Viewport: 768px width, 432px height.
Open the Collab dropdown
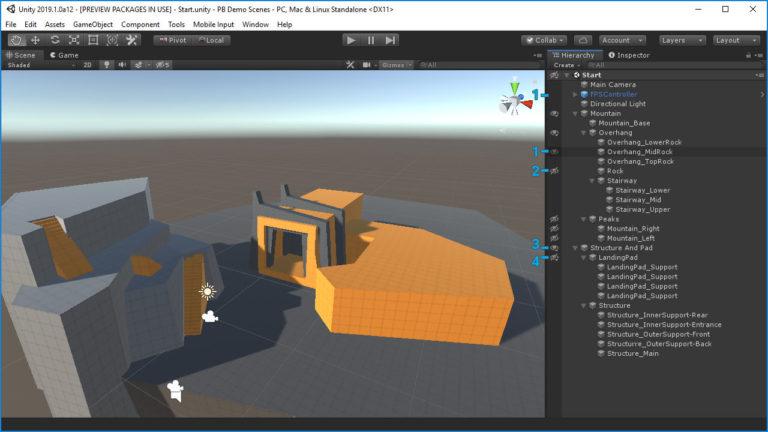tap(544, 40)
